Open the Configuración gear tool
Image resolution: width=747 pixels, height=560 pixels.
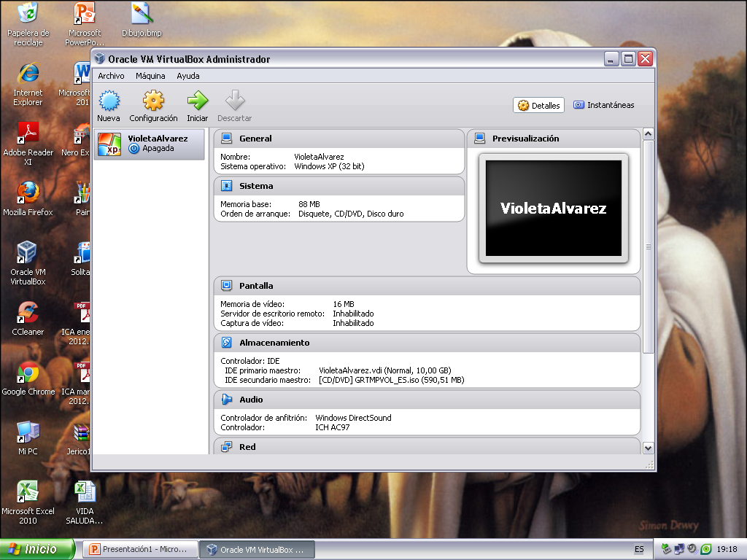(153, 106)
